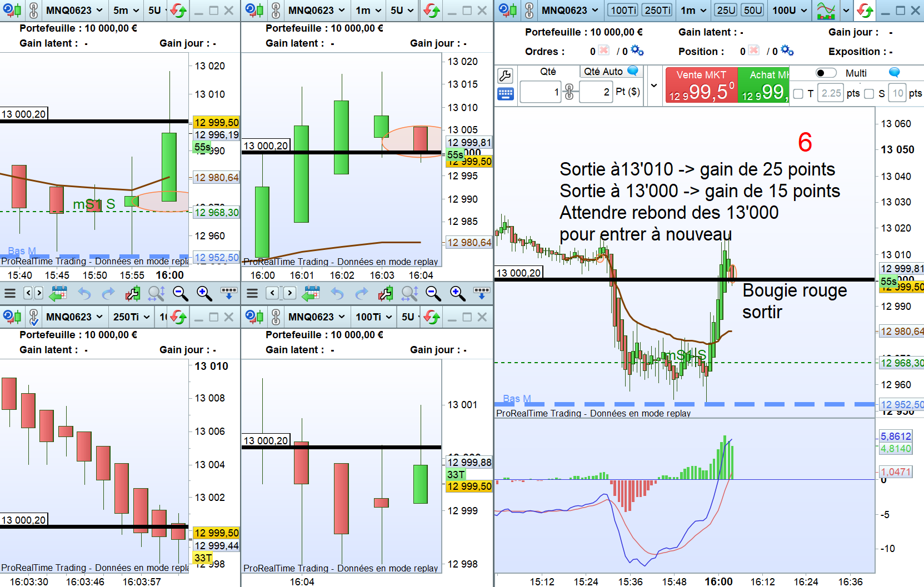924x587 pixels.
Task: Zoom in using the magnifier under the 5m chart
Action: 204,293
